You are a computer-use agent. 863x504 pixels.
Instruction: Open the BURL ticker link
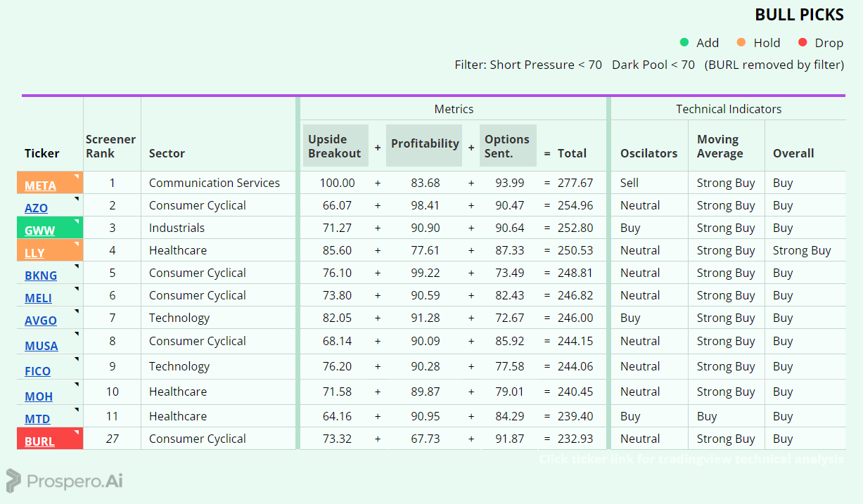click(39, 442)
